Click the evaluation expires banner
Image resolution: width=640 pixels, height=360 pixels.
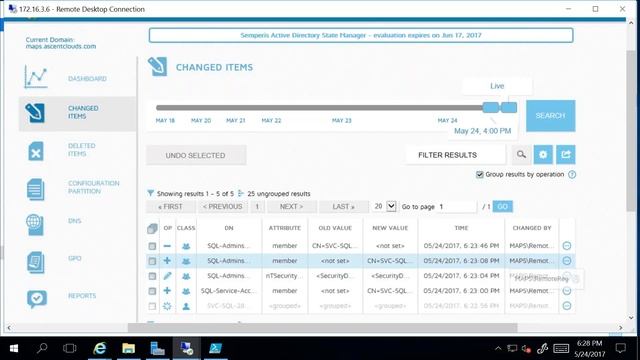pos(361,36)
